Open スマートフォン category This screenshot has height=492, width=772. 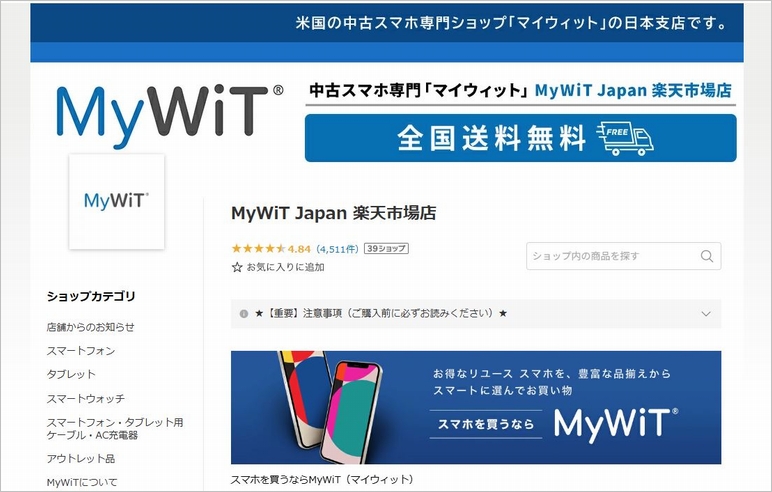pyautogui.click(x=81, y=351)
